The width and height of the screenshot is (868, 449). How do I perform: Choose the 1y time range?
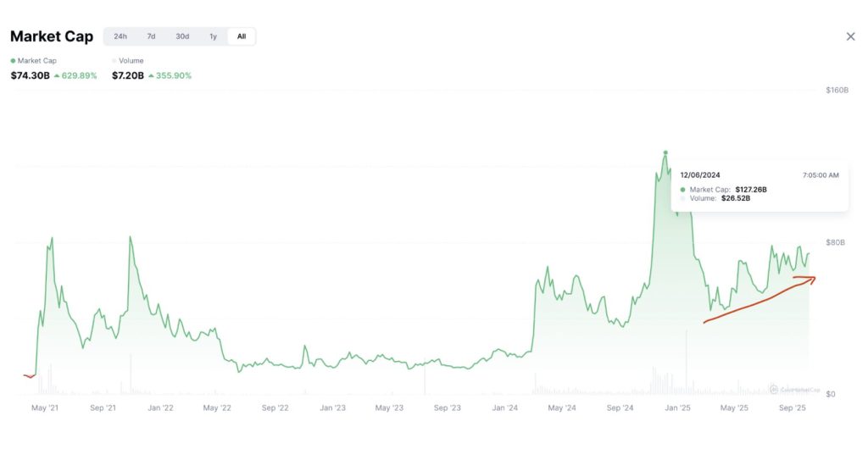click(x=213, y=36)
